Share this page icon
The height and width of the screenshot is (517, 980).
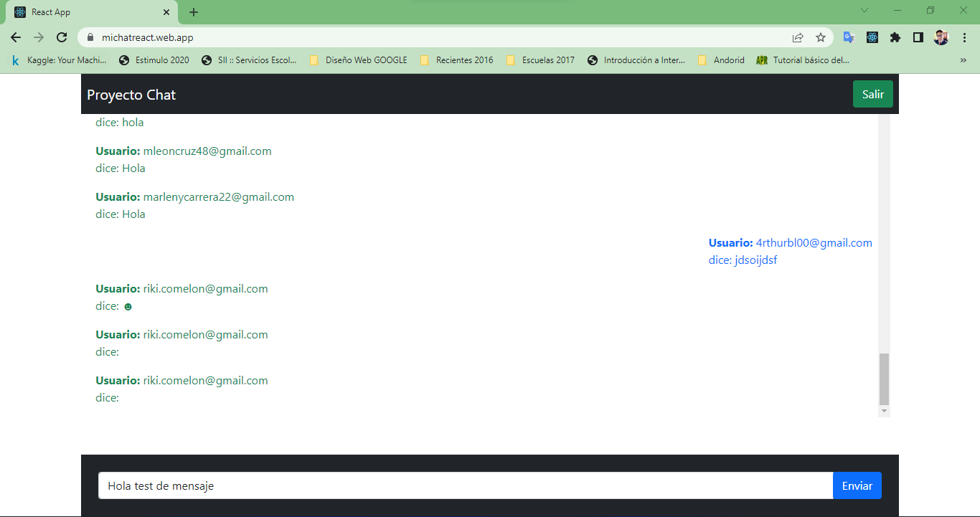point(798,37)
